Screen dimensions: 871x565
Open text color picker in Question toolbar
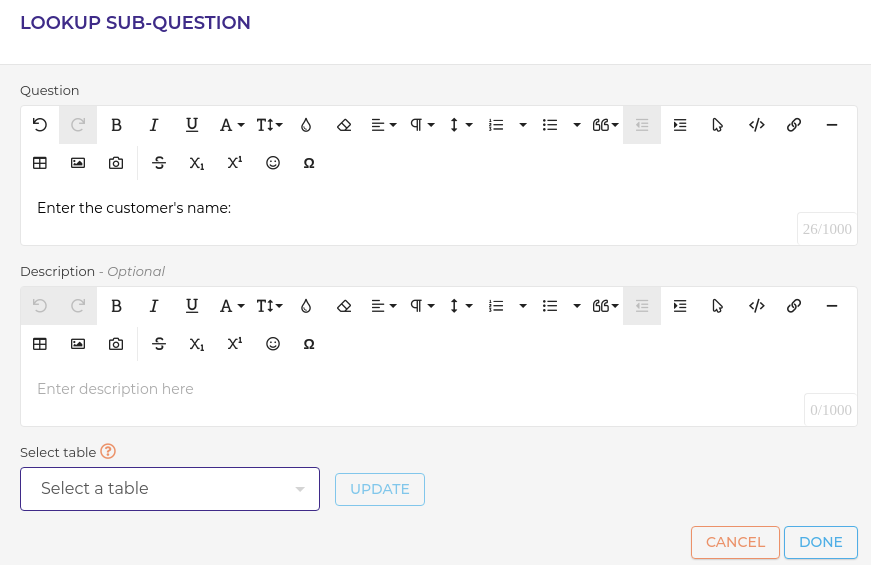[x=306, y=125]
